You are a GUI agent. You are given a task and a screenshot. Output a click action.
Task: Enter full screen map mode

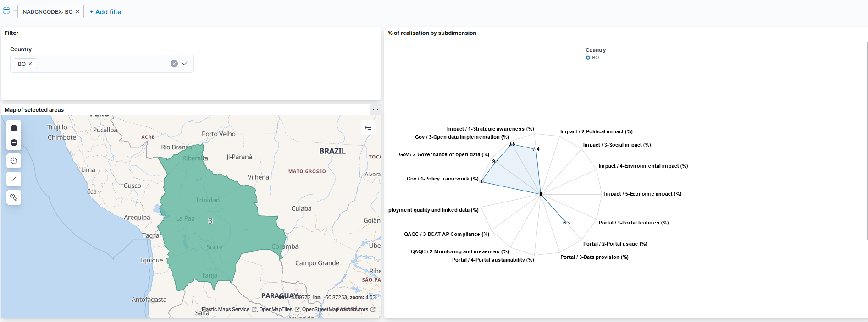click(14, 179)
